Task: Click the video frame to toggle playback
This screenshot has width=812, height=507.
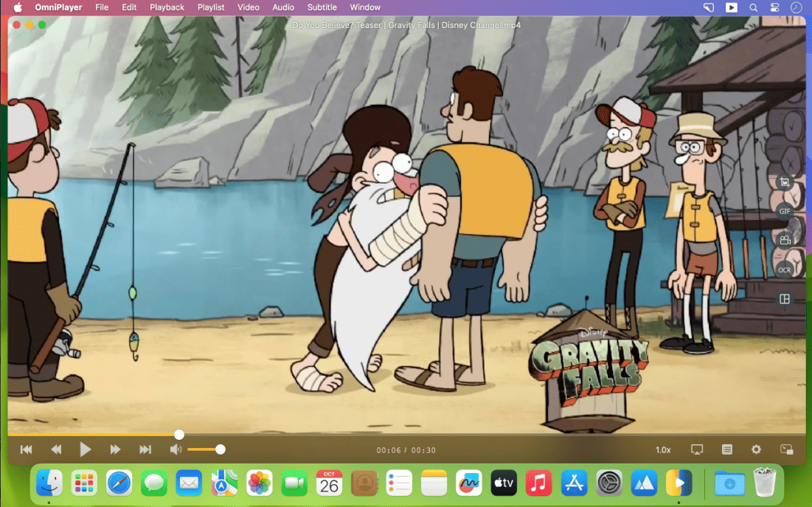Action: tap(406, 226)
